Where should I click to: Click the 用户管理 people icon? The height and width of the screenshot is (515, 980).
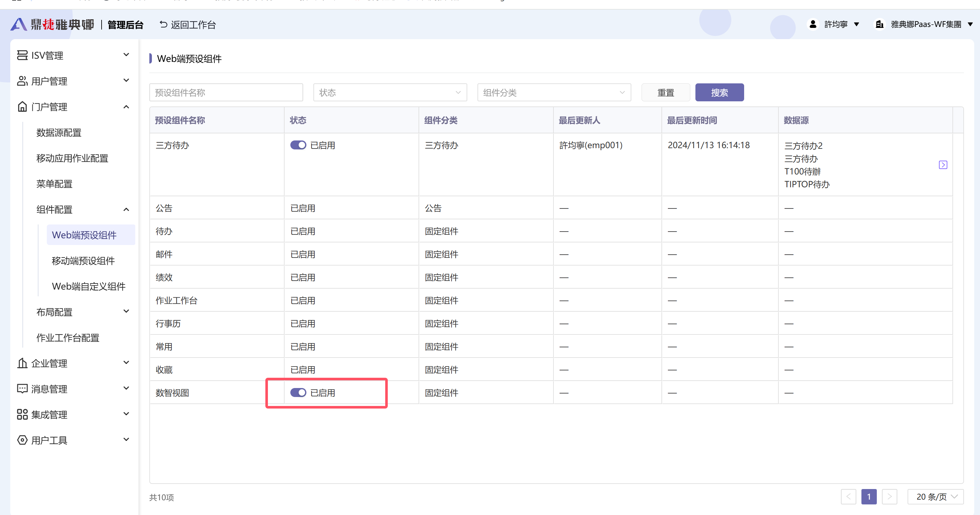22,81
